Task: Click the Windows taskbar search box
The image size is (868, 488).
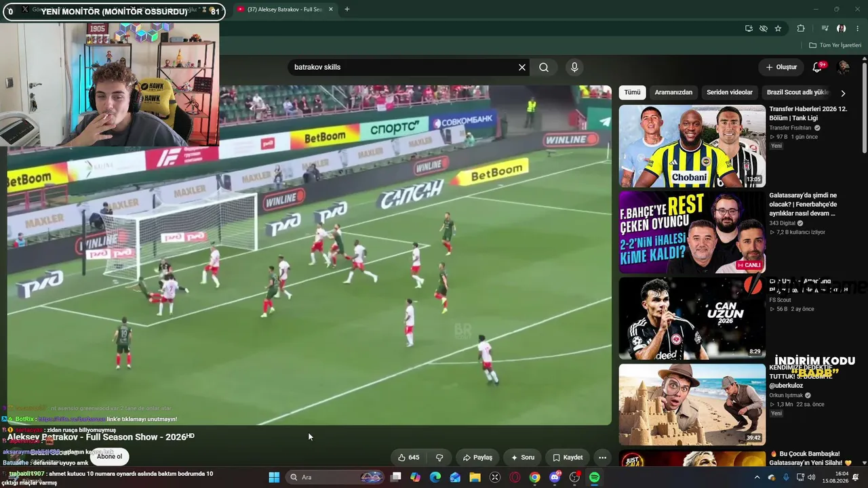Action: [x=334, y=477]
